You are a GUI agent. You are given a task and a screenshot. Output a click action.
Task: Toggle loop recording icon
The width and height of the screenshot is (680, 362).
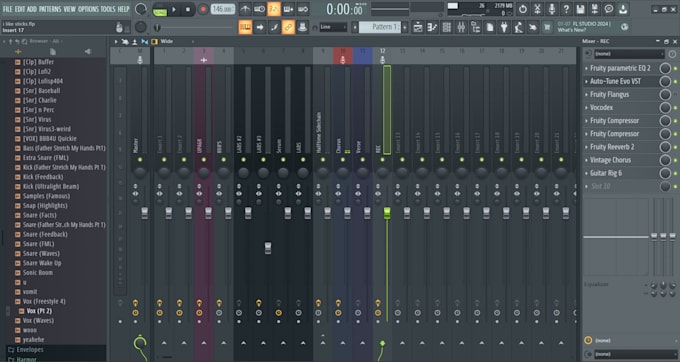tap(303, 9)
